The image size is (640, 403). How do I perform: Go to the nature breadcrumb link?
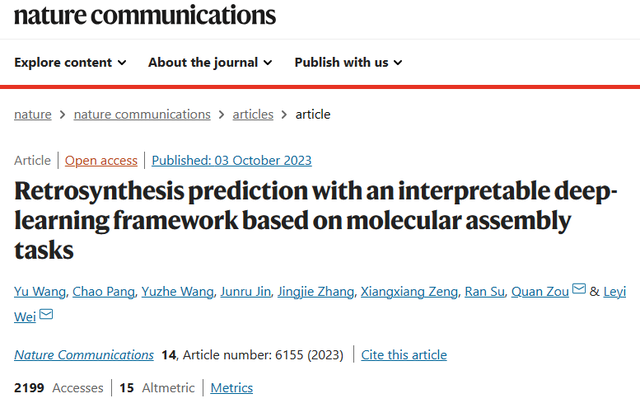[x=33, y=114]
